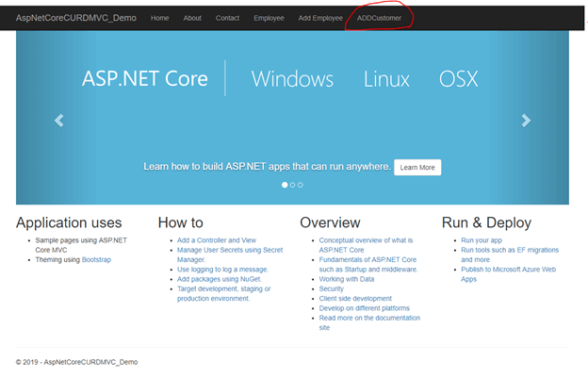Image resolution: width=588 pixels, height=378 pixels.
Task: Open the About page in navbar
Action: click(x=192, y=18)
